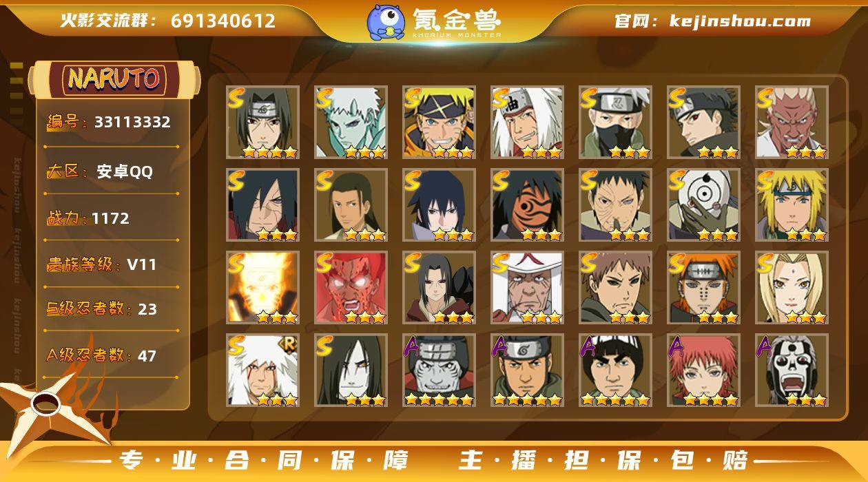This screenshot has width=868, height=482.
Task: Click the QQ group number 691340612
Action: 223,21
